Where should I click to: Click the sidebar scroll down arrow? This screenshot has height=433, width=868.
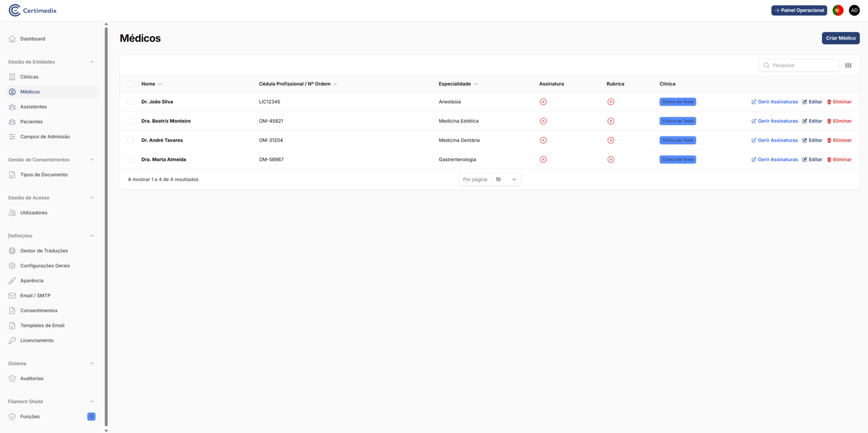(x=106, y=430)
